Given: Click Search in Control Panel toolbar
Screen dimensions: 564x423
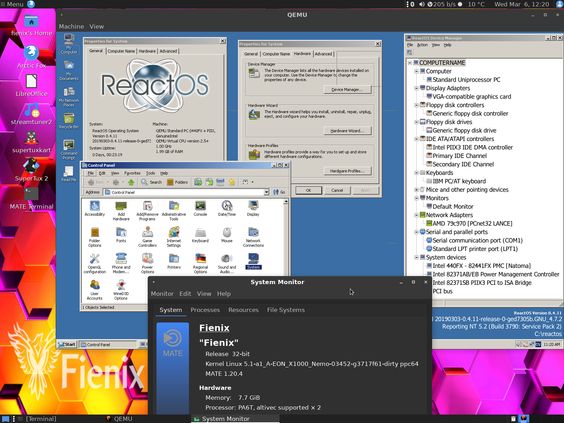Looking at the screenshot, I should (151, 182).
